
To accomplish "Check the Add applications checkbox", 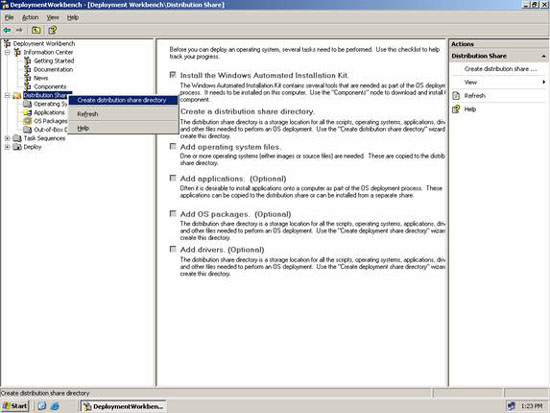I will 173,178.
